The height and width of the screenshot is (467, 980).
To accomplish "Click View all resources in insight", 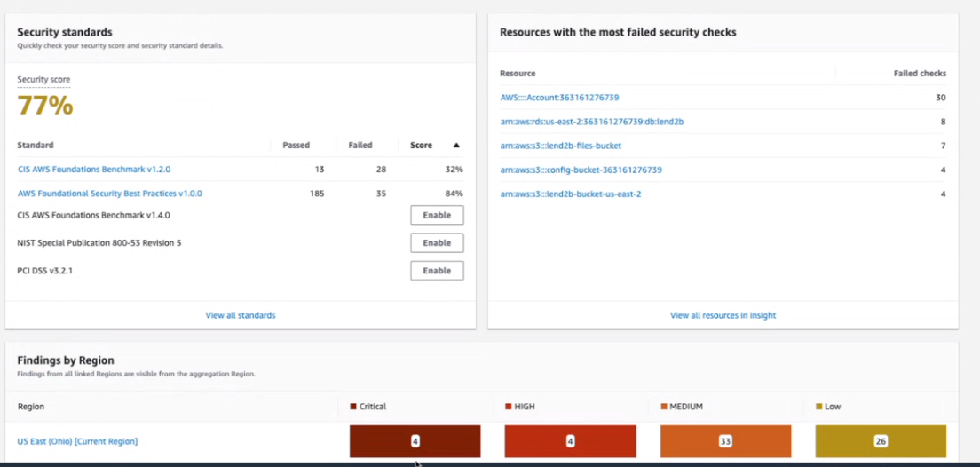I will click(x=723, y=315).
